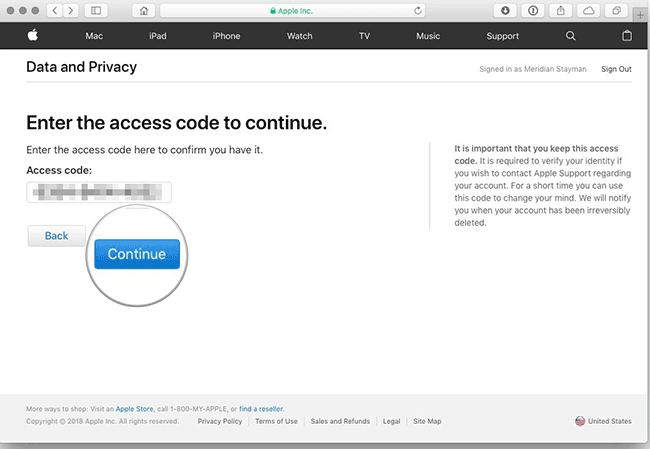Open Sales and Refunds link
The width and height of the screenshot is (650, 449).
[x=340, y=421]
